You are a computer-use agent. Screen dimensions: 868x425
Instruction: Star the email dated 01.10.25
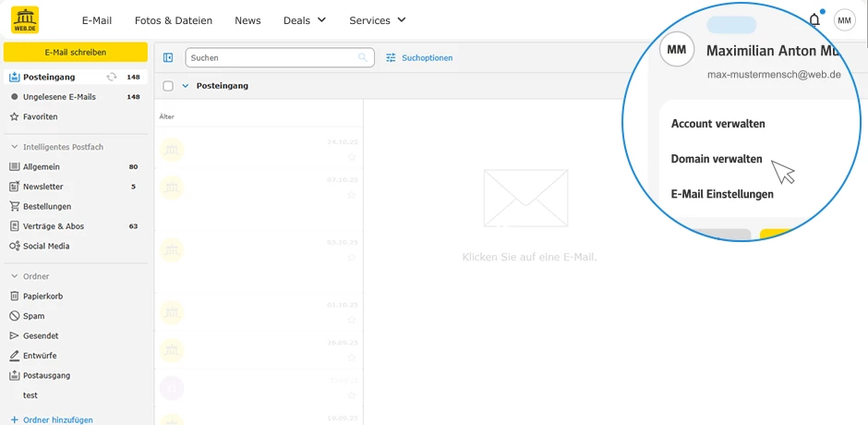pos(351,320)
